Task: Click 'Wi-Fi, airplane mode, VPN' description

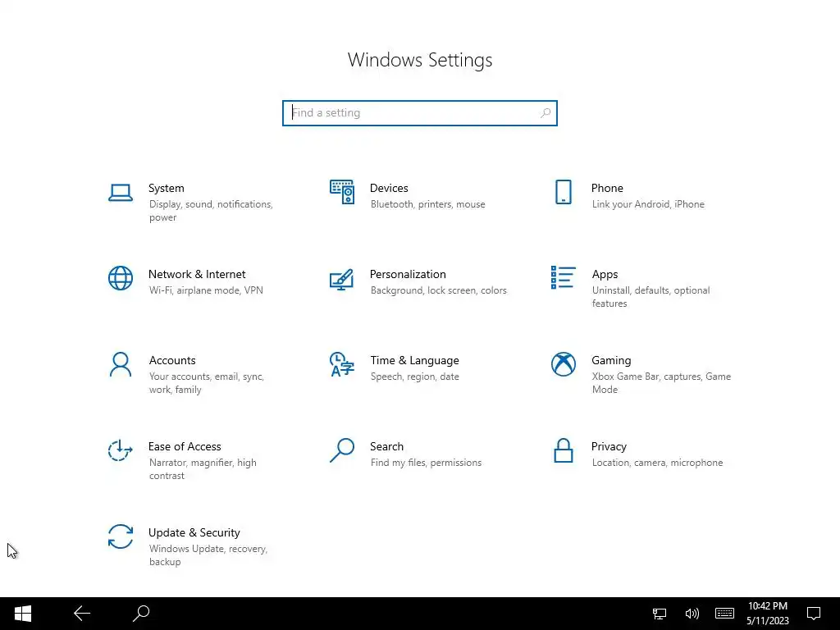Action: point(206,290)
